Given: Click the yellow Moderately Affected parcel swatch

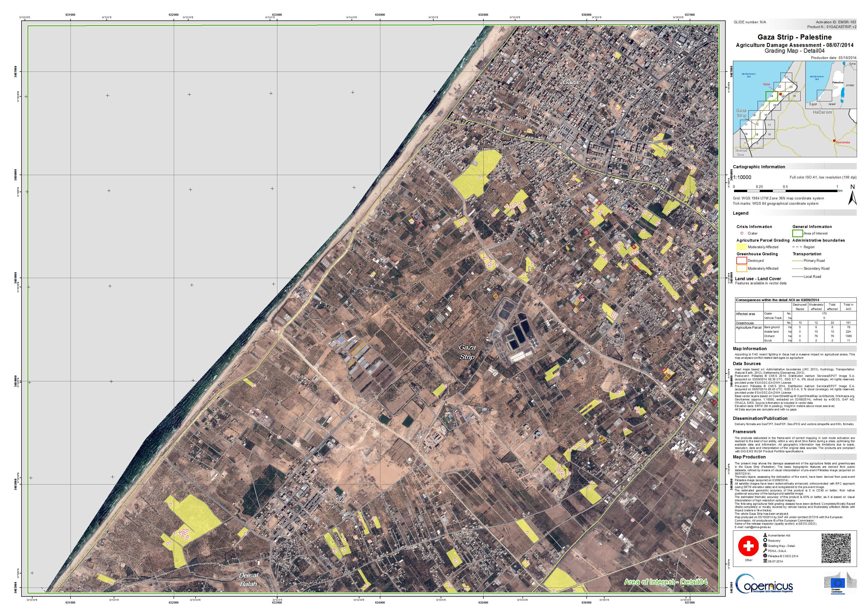Looking at the screenshot, I should (742, 247).
